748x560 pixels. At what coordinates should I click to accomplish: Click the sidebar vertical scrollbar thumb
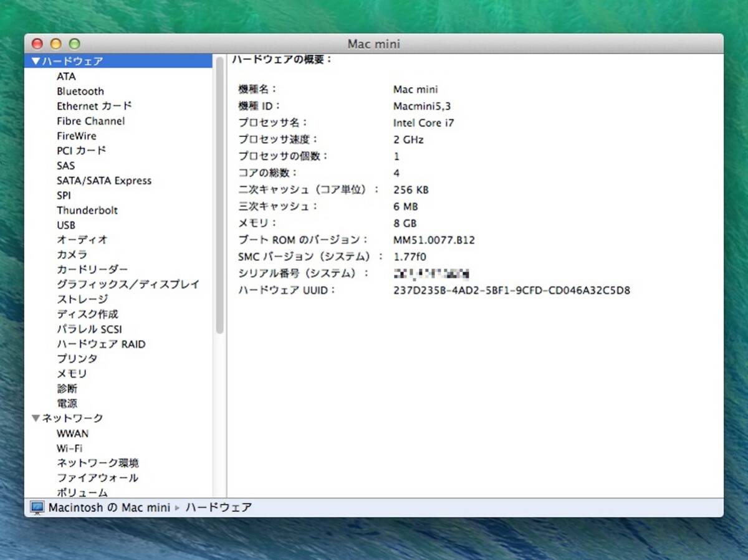point(219,194)
